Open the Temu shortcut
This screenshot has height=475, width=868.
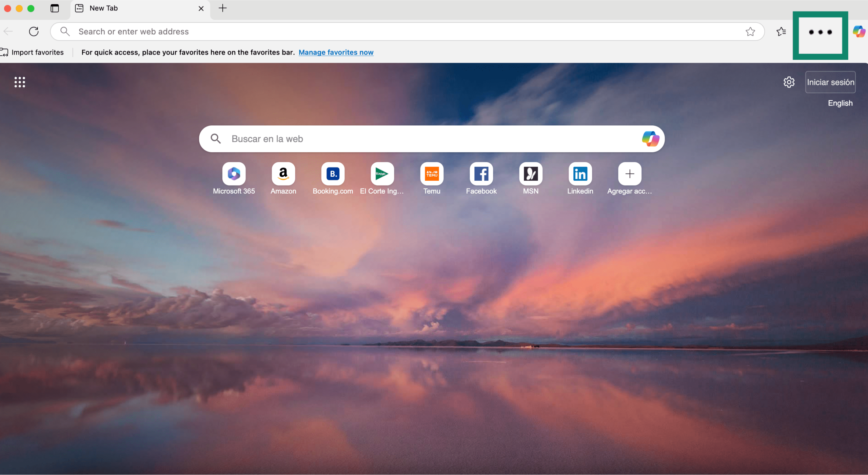click(432, 178)
